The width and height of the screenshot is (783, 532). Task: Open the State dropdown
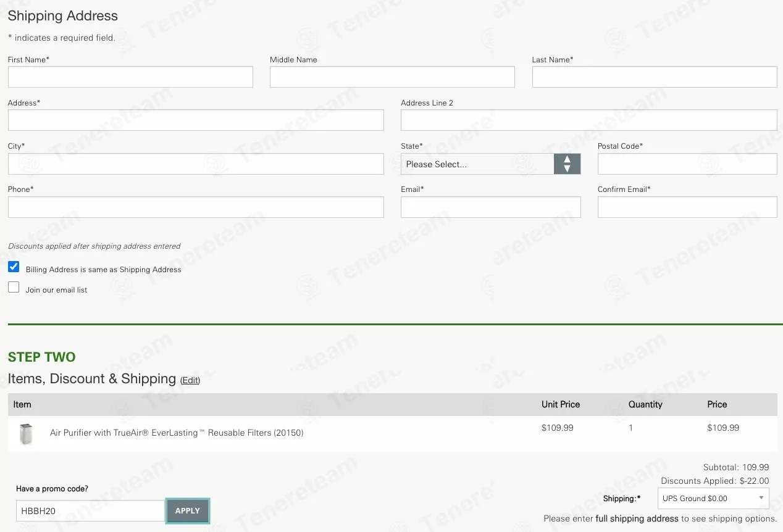click(x=491, y=164)
